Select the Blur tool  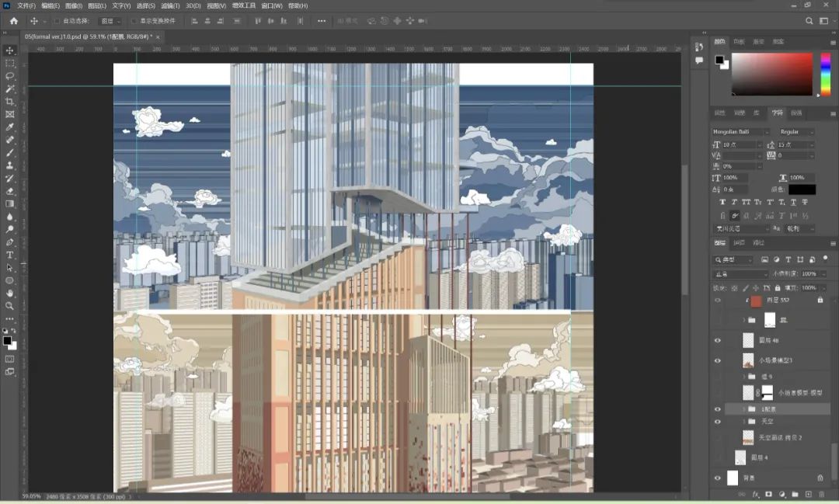9,217
